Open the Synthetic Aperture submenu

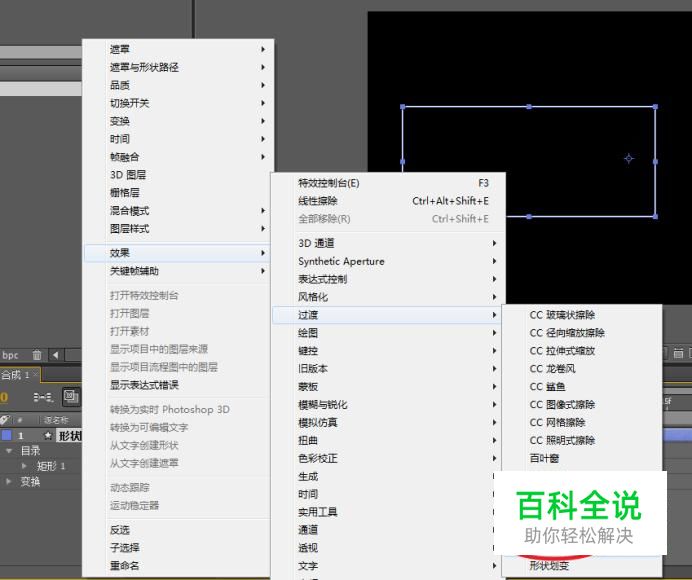[x=388, y=261]
